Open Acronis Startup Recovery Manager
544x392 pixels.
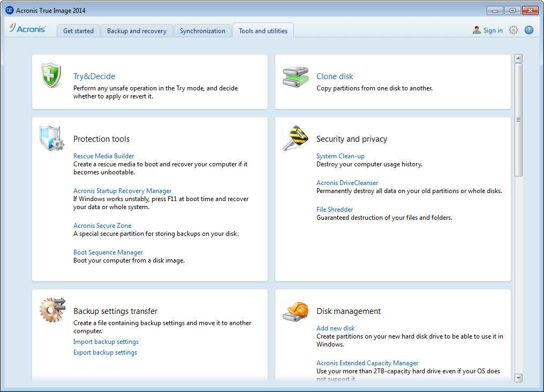122,191
